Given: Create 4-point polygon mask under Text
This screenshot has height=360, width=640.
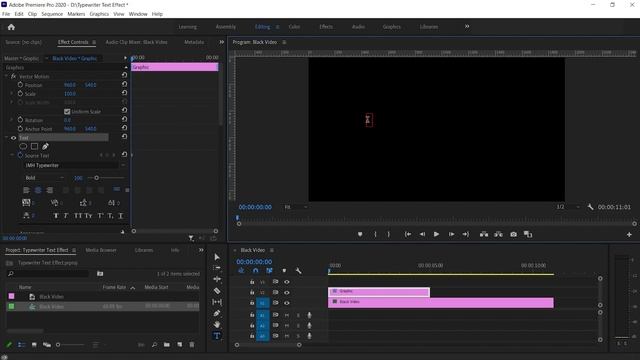Looking at the screenshot, I should pos(34,146).
